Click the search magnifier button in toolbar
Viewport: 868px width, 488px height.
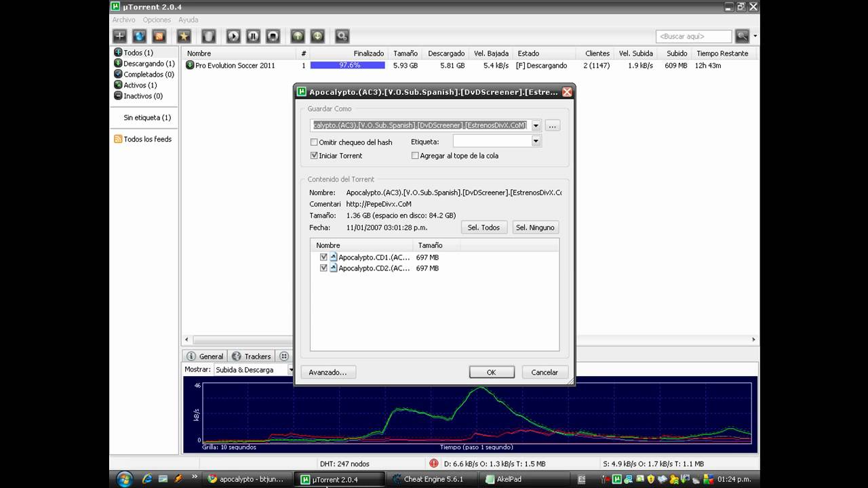tap(742, 36)
